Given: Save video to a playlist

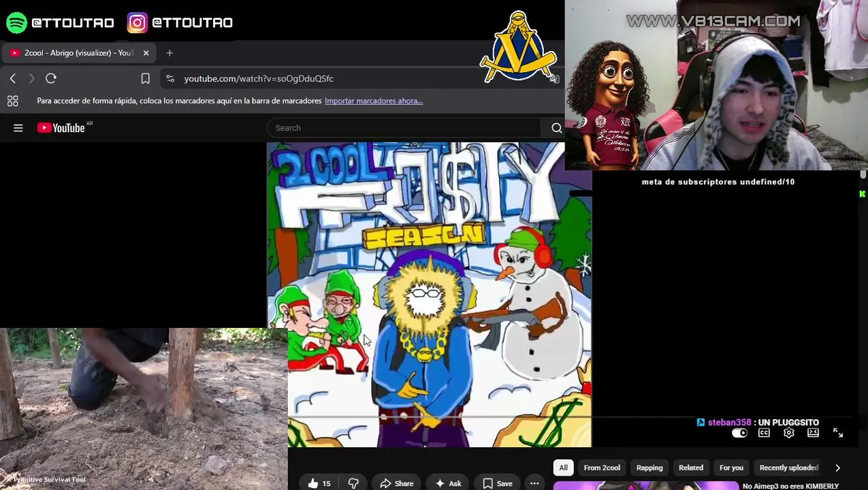Looking at the screenshot, I should tap(497, 483).
